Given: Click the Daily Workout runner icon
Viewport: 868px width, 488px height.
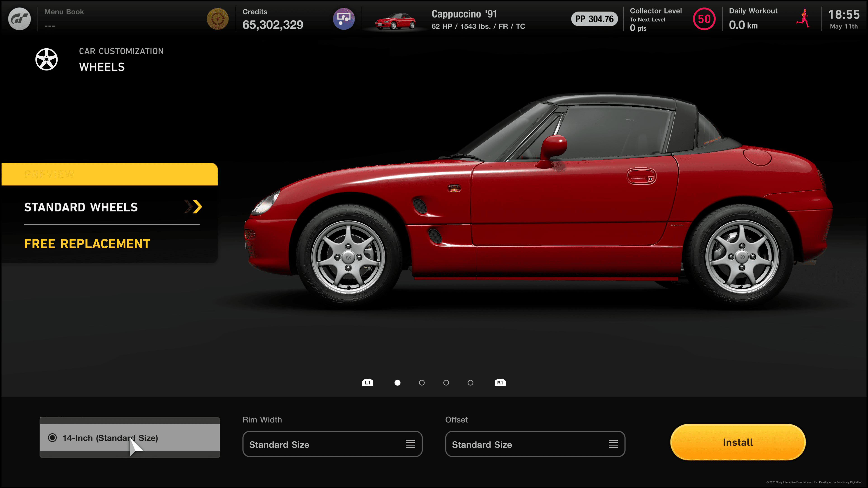Looking at the screenshot, I should click(x=803, y=19).
